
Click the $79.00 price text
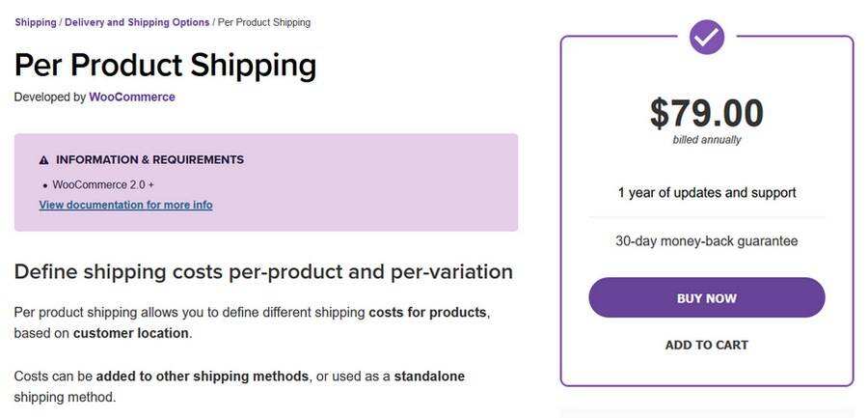coord(706,113)
